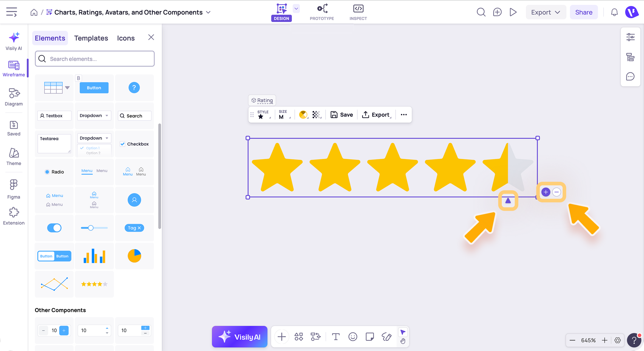The image size is (644, 351).
Task: Open the Figma import panel
Action: (14, 189)
